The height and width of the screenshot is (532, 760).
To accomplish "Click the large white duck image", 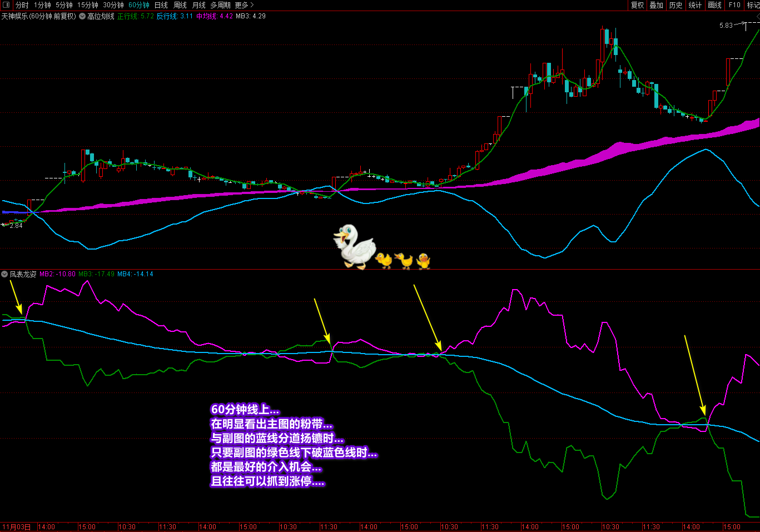I will [x=354, y=247].
